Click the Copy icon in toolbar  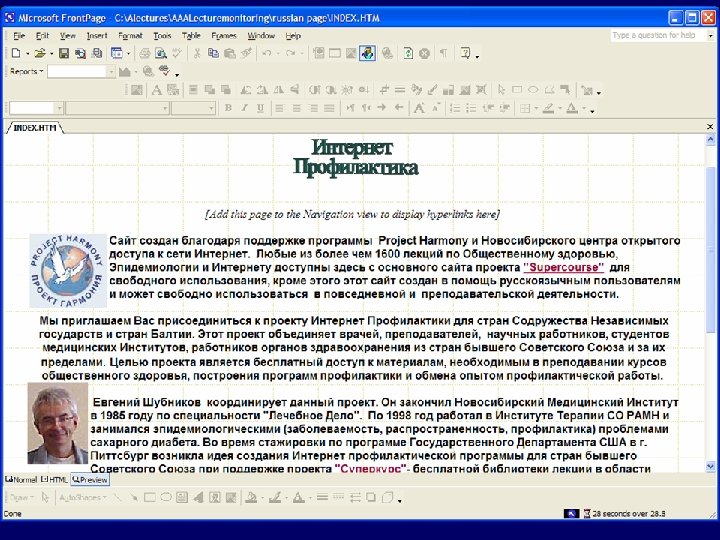(214, 53)
